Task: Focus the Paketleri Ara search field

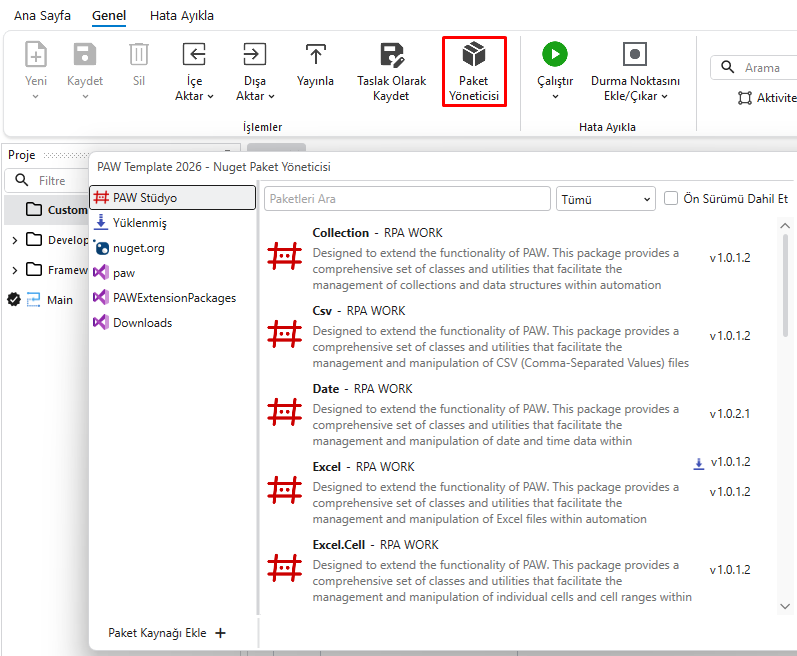Action: coord(407,199)
